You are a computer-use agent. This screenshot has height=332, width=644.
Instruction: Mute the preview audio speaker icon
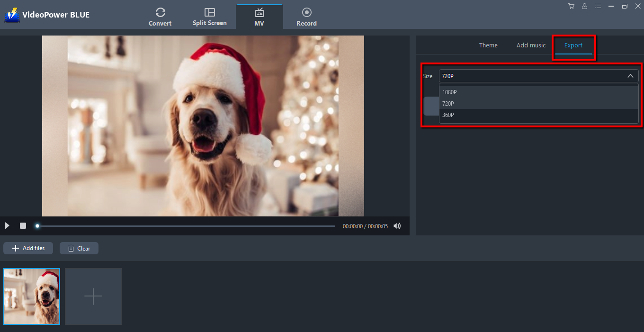[397, 226]
